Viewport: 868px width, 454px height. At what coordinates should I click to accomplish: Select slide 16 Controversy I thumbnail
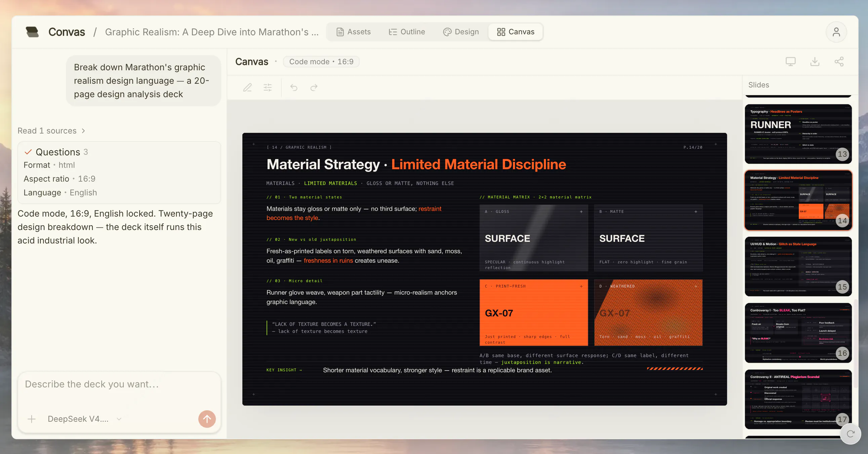(798, 333)
